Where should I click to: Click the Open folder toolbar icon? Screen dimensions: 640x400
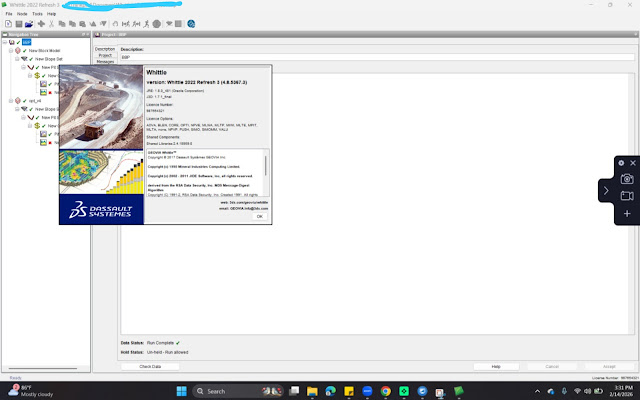[x=29, y=24]
